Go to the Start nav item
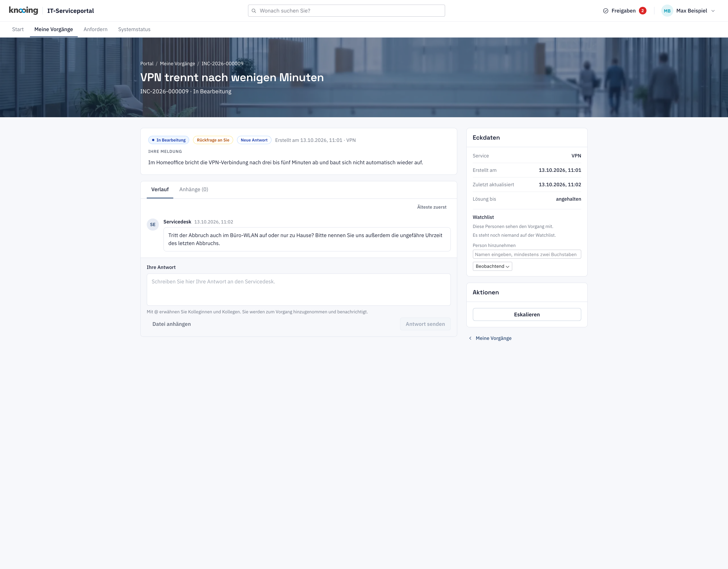Viewport: 728px width, 569px height. click(18, 29)
